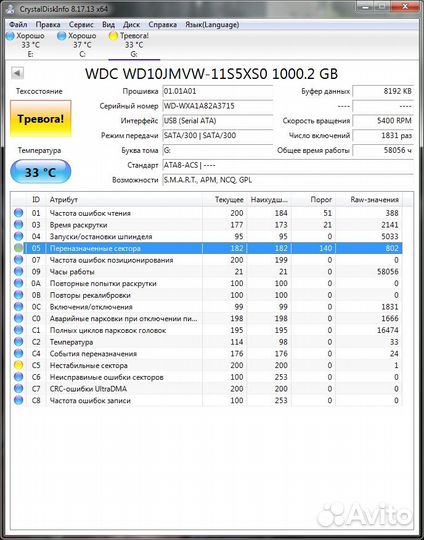Select the Время раскрутки attribute text
The width and height of the screenshot is (424, 540).
(78, 225)
